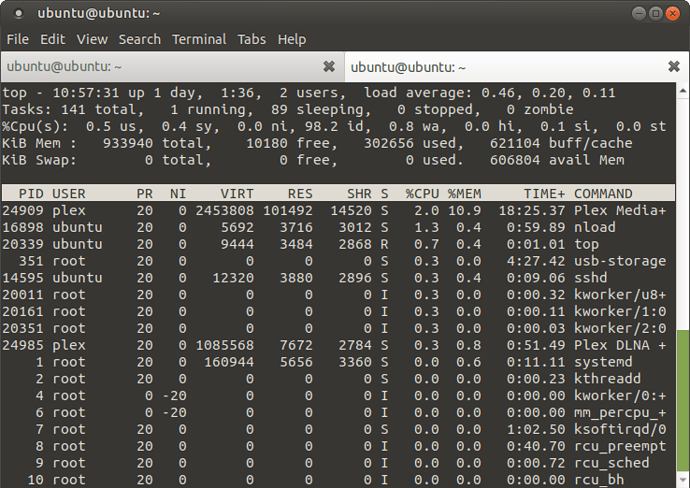Open the Search menu
This screenshot has width=690, height=488.
click(x=139, y=39)
